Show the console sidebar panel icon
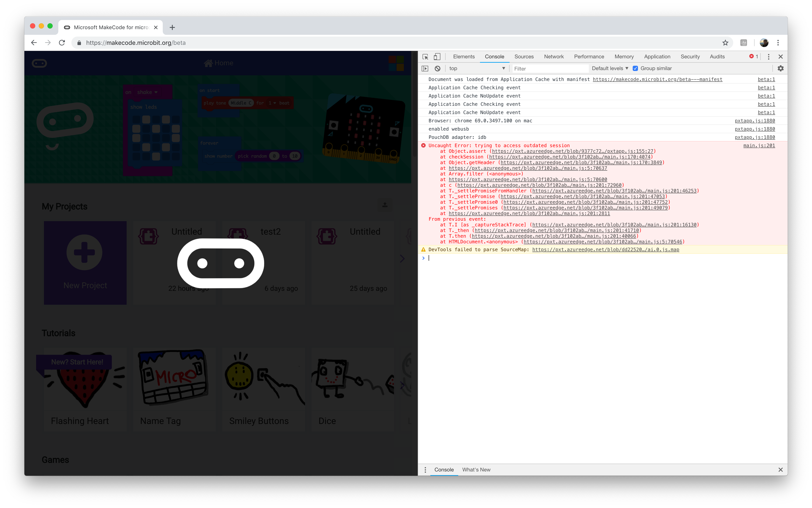 pos(425,69)
